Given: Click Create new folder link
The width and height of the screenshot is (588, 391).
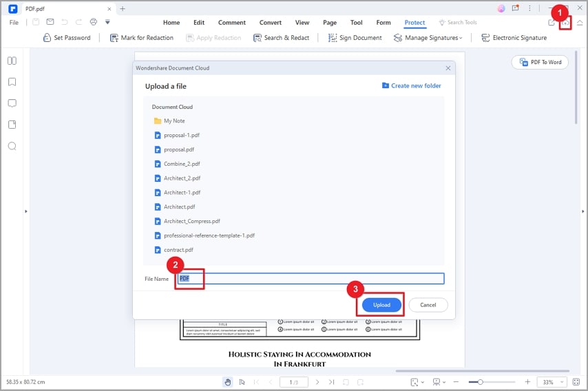Looking at the screenshot, I should (411, 86).
